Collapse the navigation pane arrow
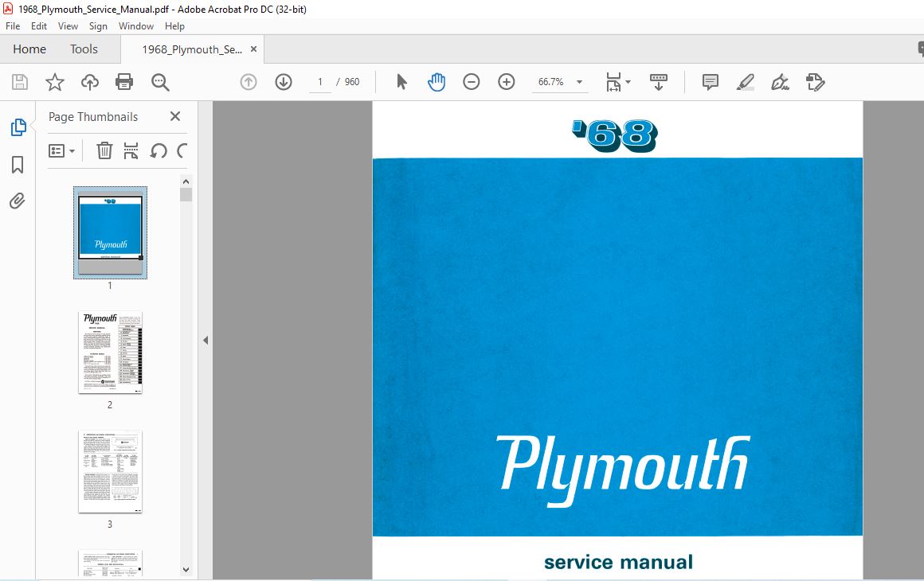Screen dimensions: 924x581 205,340
